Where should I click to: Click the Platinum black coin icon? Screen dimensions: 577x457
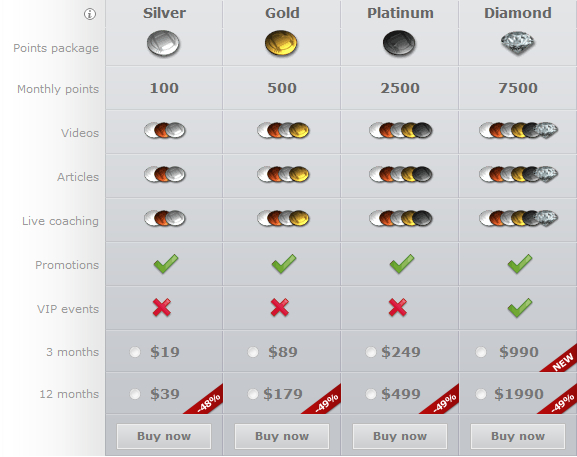[x=399, y=43]
